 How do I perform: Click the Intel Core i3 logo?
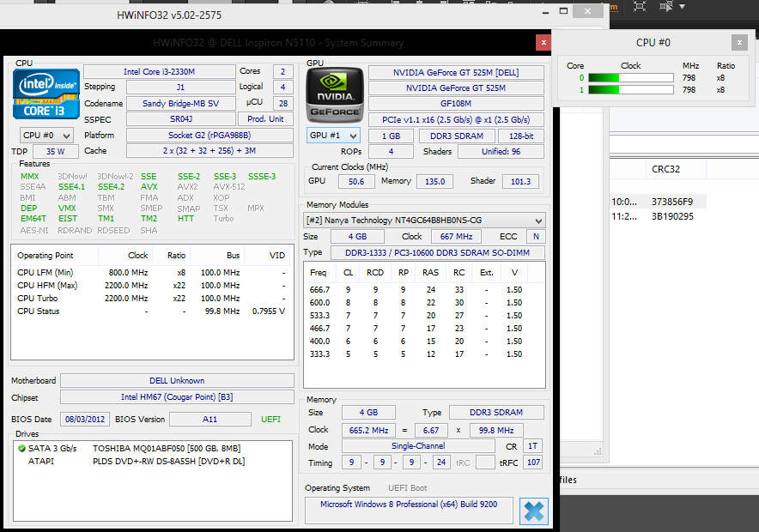(46, 94)
